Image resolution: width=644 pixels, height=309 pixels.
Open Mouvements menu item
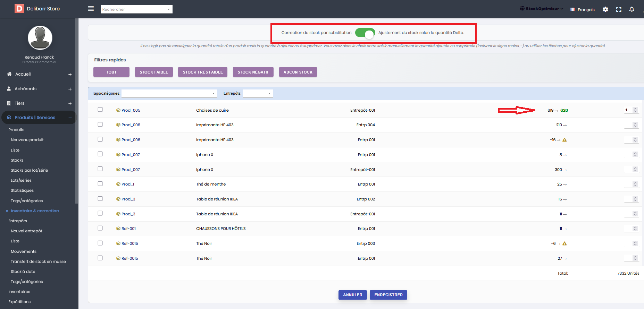coord(23,251)
